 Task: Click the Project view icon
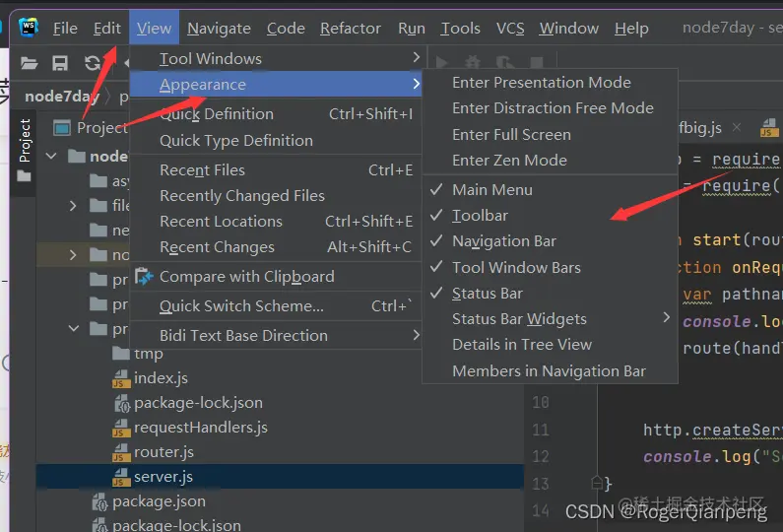pyautogui.click(x=62, y=128)
